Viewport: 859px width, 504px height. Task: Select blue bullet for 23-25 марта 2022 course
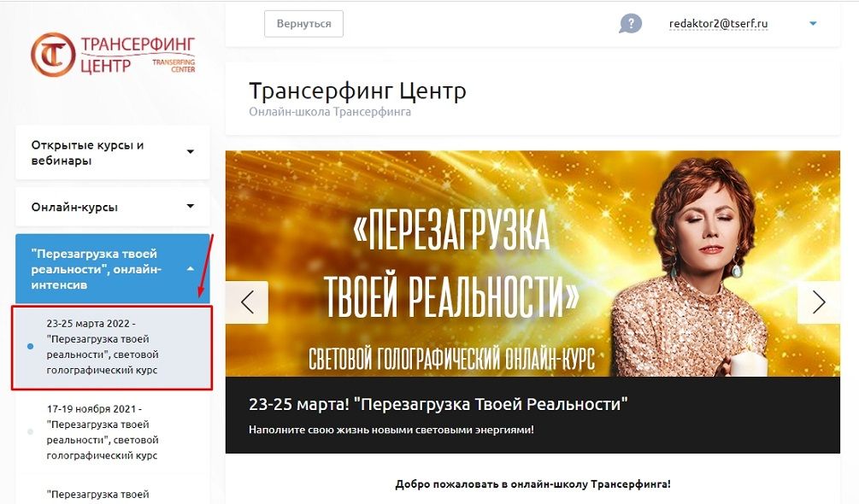tap(30, 347)
